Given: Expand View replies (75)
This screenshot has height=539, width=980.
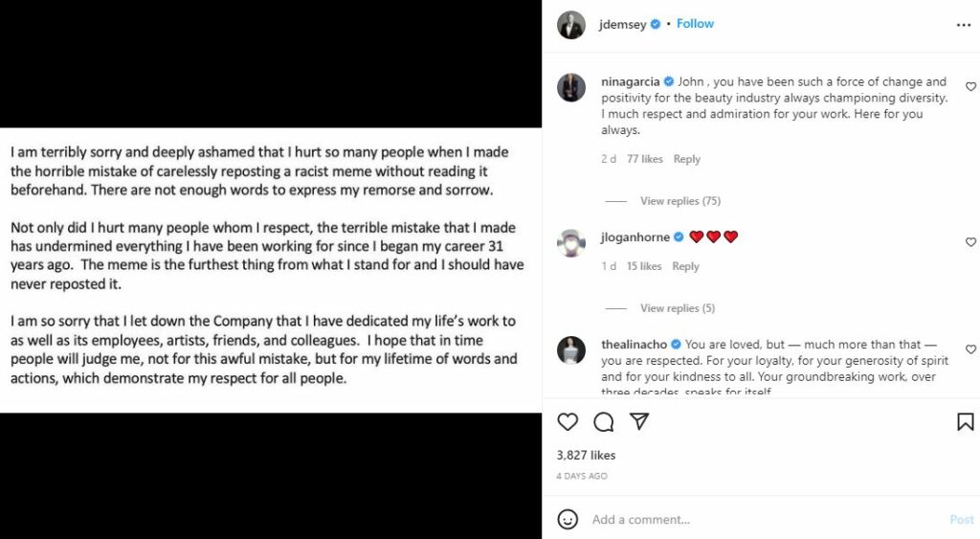Looking at the screenshot, I should click(x=680, y=201).
